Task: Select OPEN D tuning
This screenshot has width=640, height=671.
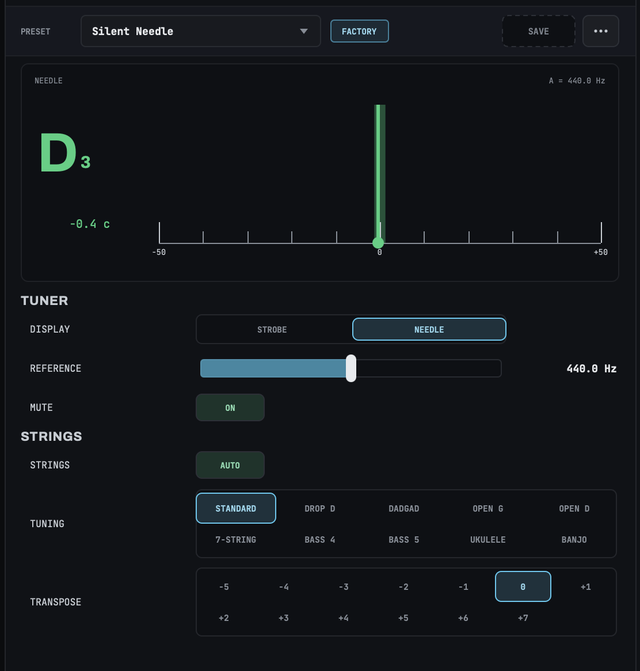Action: coord(574,508)
